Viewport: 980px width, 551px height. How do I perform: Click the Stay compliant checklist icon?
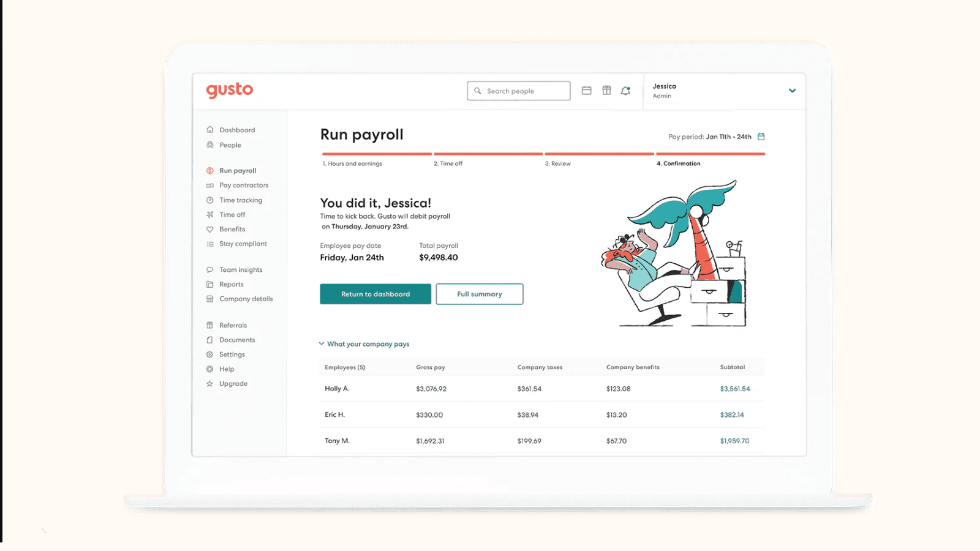[x=209, y=244]
